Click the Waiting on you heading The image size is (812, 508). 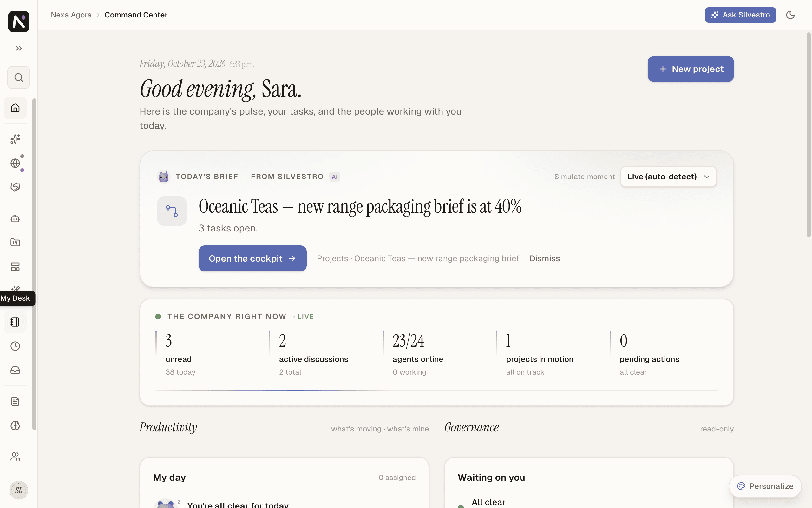(491, 478)
